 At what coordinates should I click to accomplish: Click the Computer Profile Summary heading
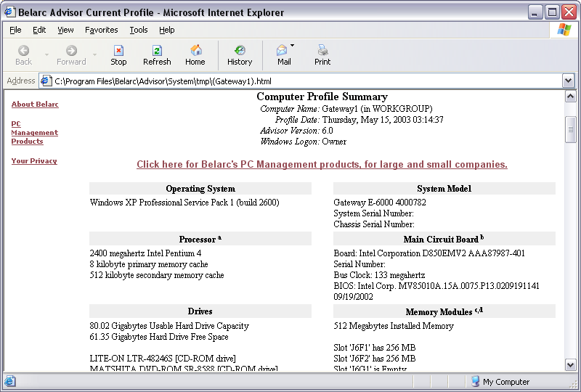[x=322, y=97]
